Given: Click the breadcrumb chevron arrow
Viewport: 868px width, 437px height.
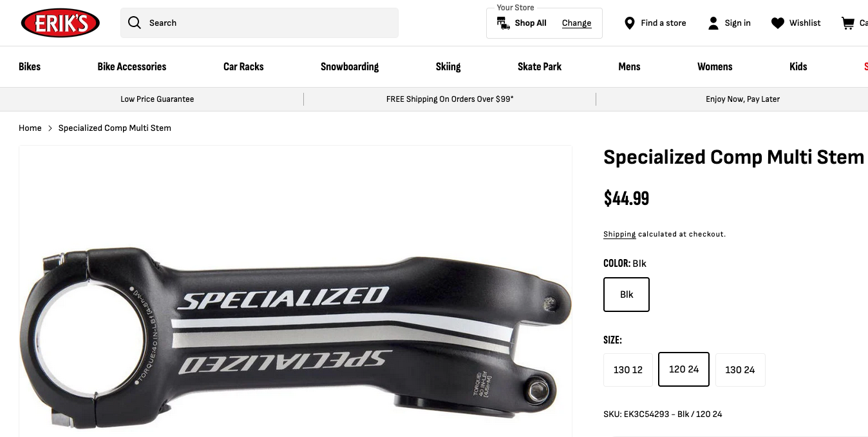Looking at the screenshot, I should 50,128.
